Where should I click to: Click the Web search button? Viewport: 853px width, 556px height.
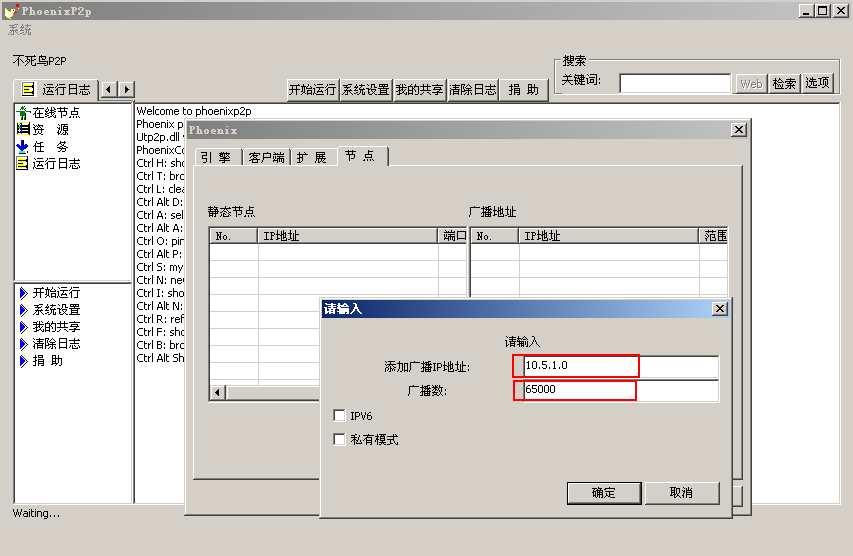coord(751,83)
